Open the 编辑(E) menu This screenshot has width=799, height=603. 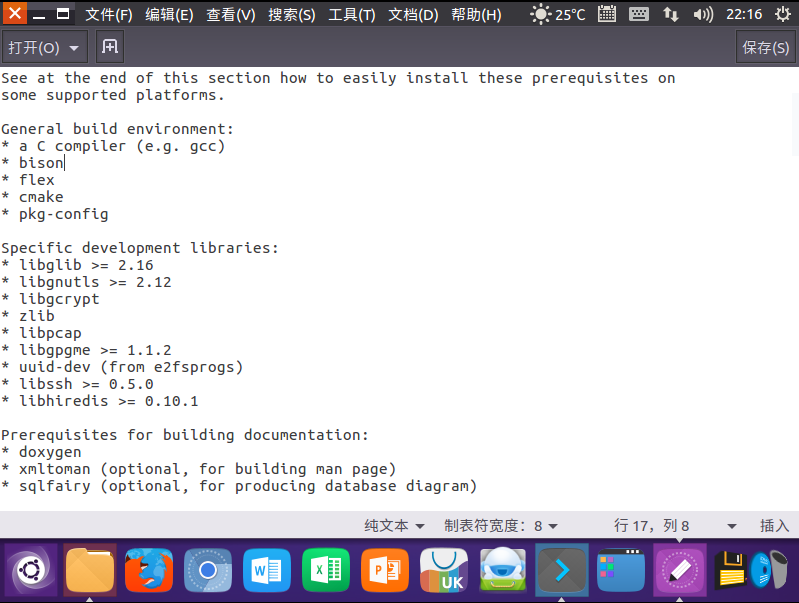click(169, 15)
